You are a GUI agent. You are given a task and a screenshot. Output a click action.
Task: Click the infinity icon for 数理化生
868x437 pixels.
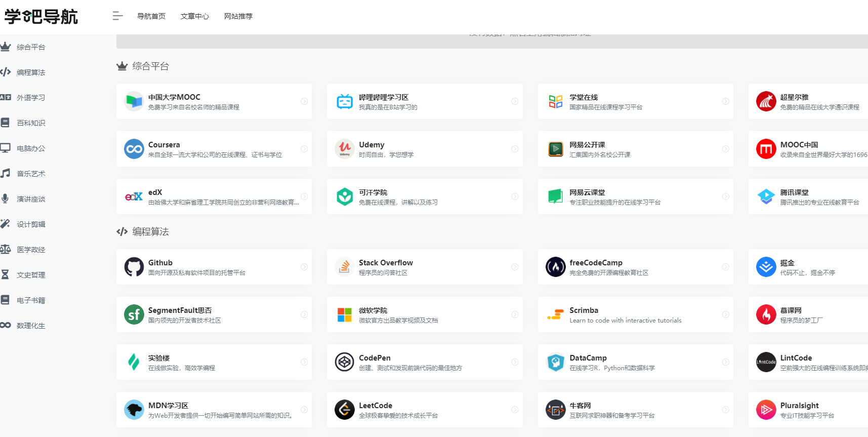click(x=5, y=325)
